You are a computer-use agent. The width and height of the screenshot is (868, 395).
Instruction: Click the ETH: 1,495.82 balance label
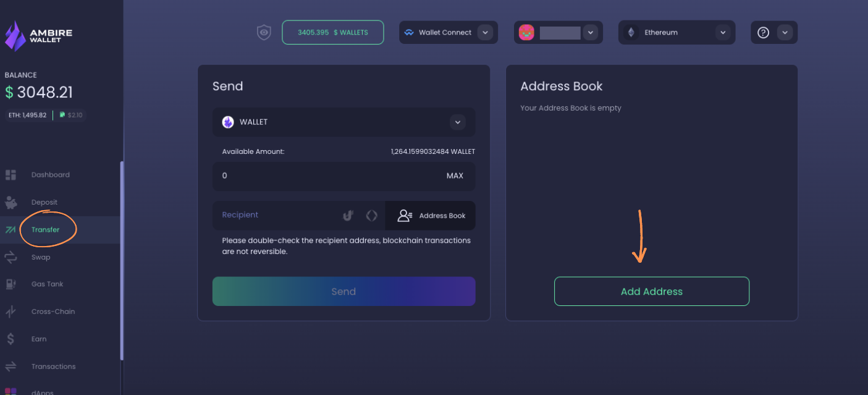point(28,115)
